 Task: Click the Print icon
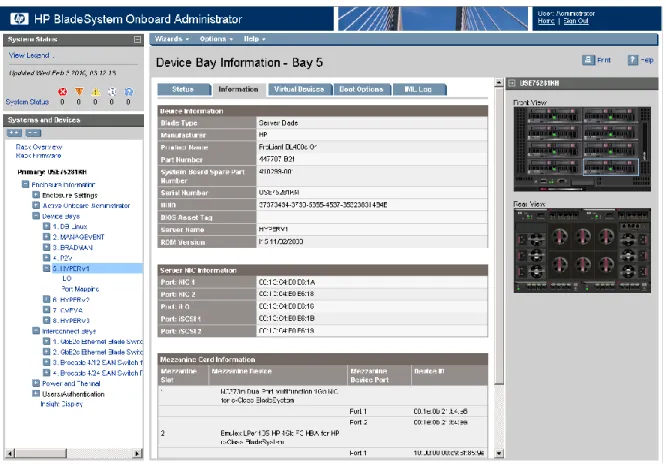point(588,60)
